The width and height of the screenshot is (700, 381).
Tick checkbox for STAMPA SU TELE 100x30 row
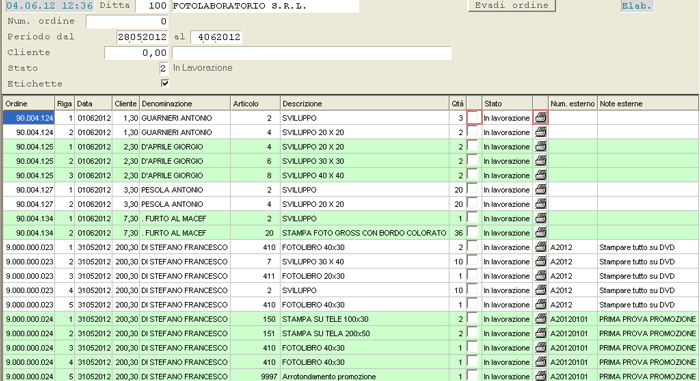click(x=472, y=318)
